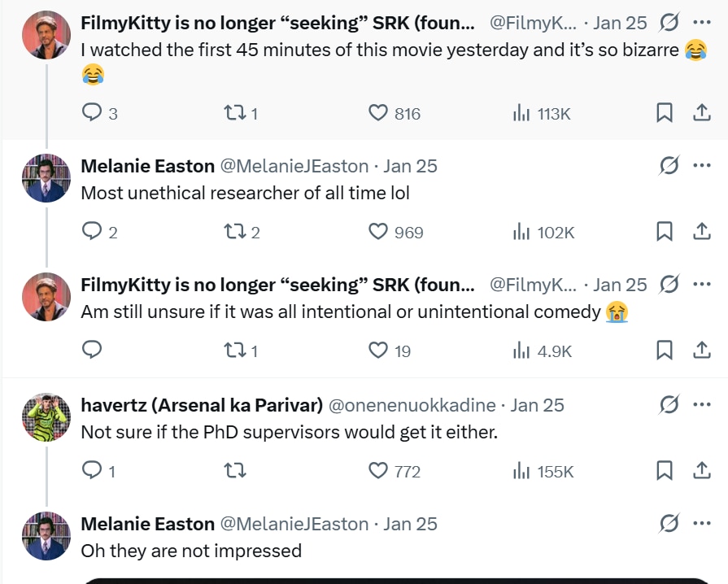Repost the "Most unethical researcher" tweet
The image size is (728, 584).
pyautogui.click(x=234, y=232)
